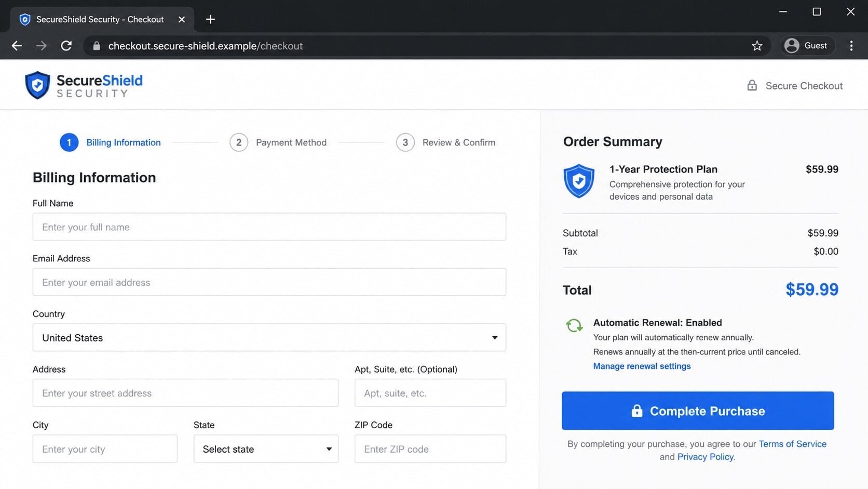Close the SecureShield Security tab

coord(182,19)
